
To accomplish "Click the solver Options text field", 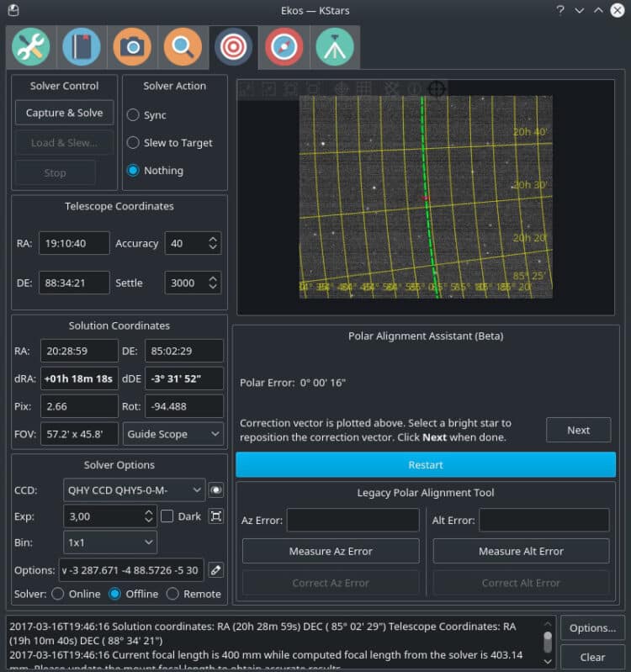I will click(x=131, y=570).
